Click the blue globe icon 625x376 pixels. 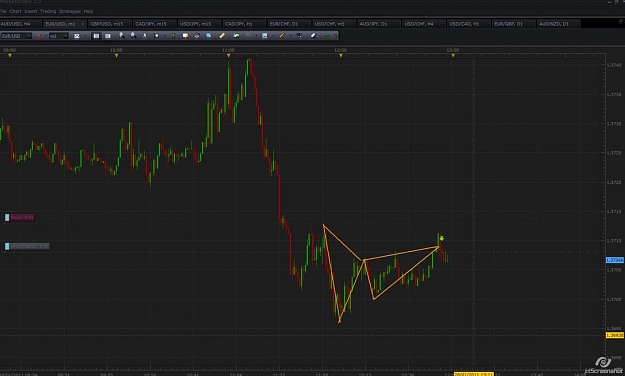click(x=208, y=36)
